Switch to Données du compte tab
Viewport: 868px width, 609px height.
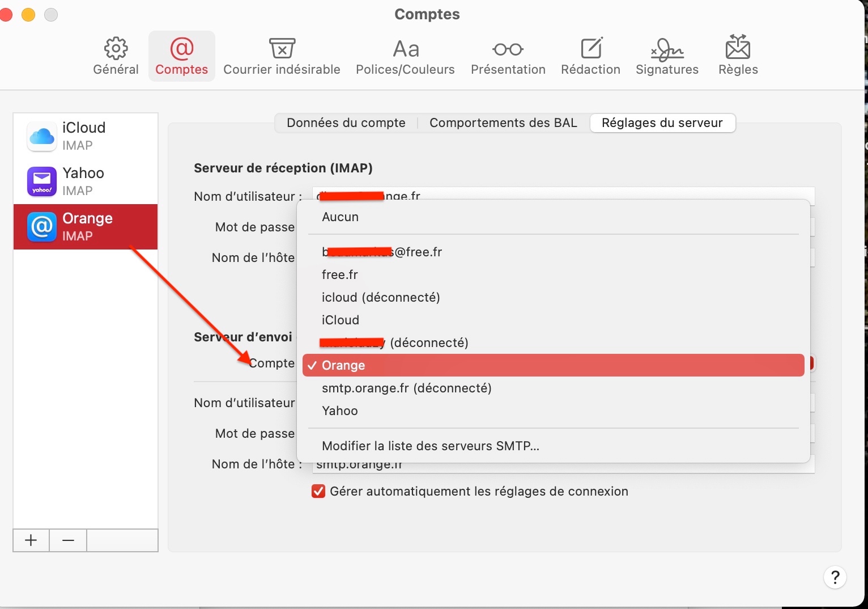click(346, 123)
